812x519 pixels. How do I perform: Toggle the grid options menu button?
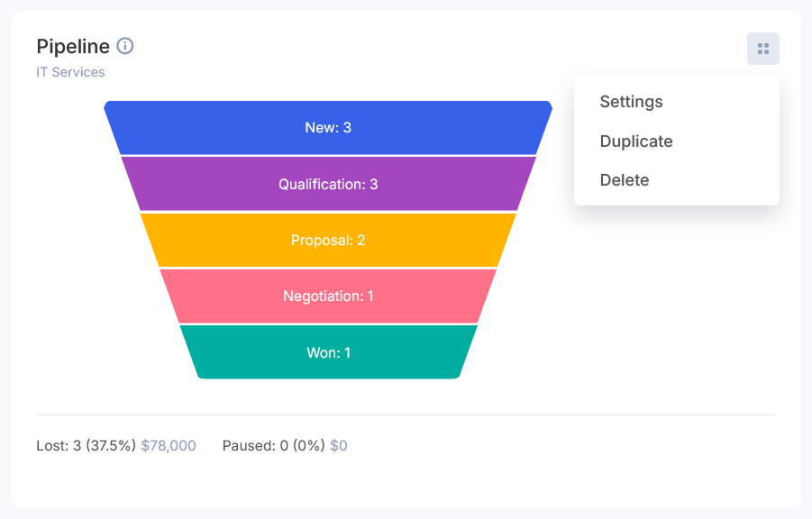point(762,49)
